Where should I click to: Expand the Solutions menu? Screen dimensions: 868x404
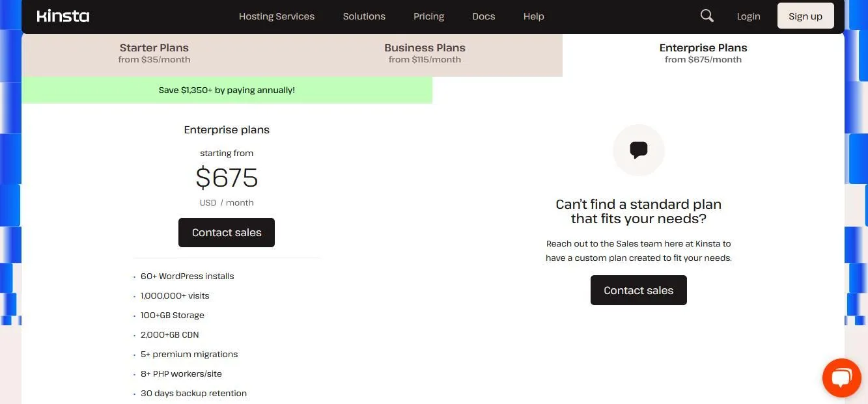(364, 16)
